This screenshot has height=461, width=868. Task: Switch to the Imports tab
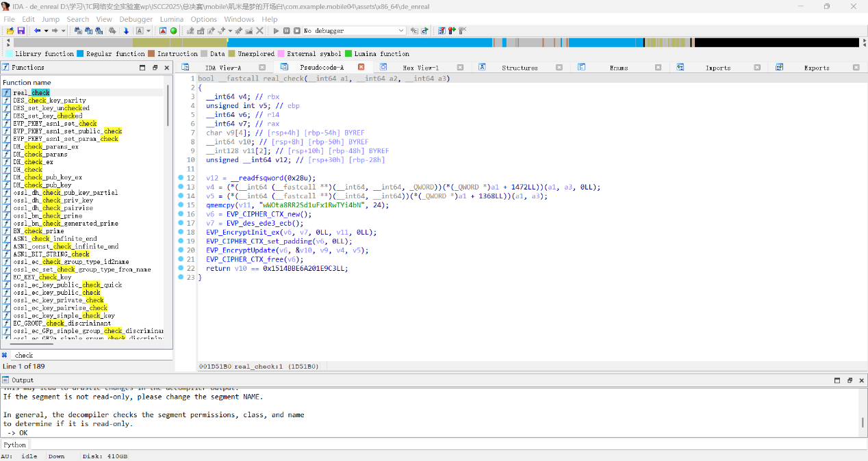pos(718,68)
